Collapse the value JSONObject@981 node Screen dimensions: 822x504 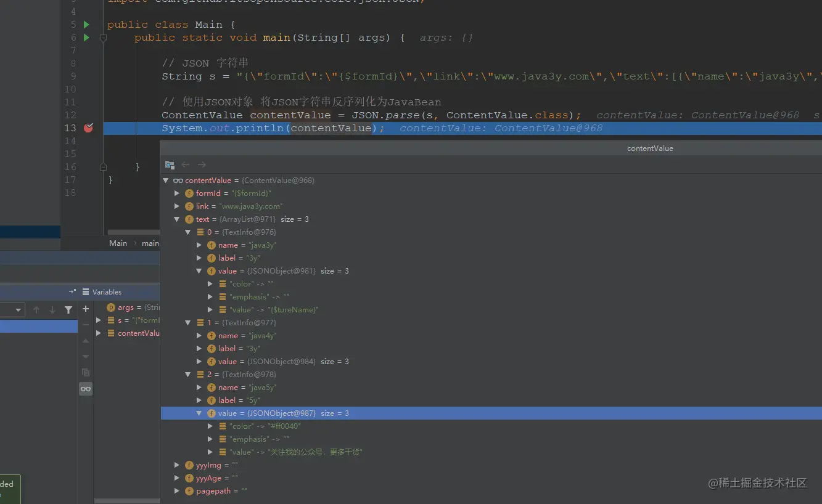click(199, 271)
